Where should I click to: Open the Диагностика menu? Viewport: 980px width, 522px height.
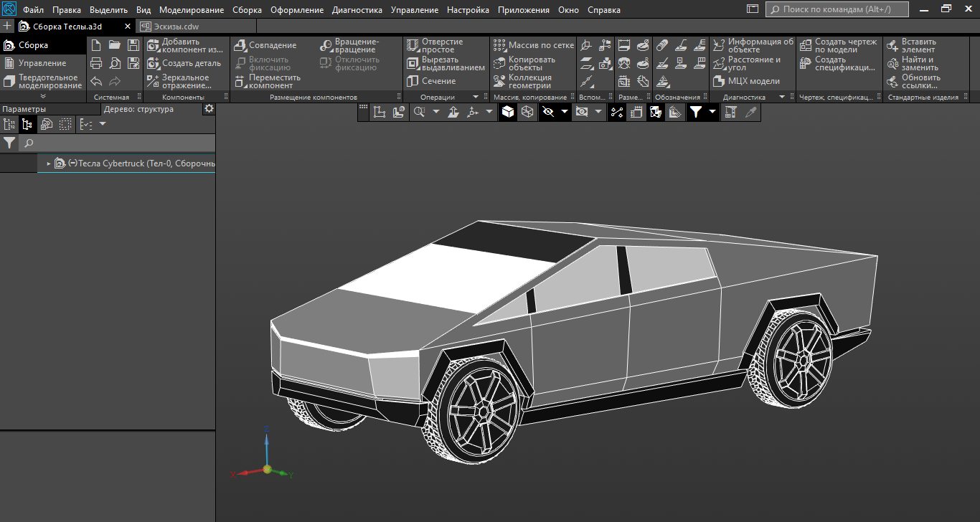[358, 10]
